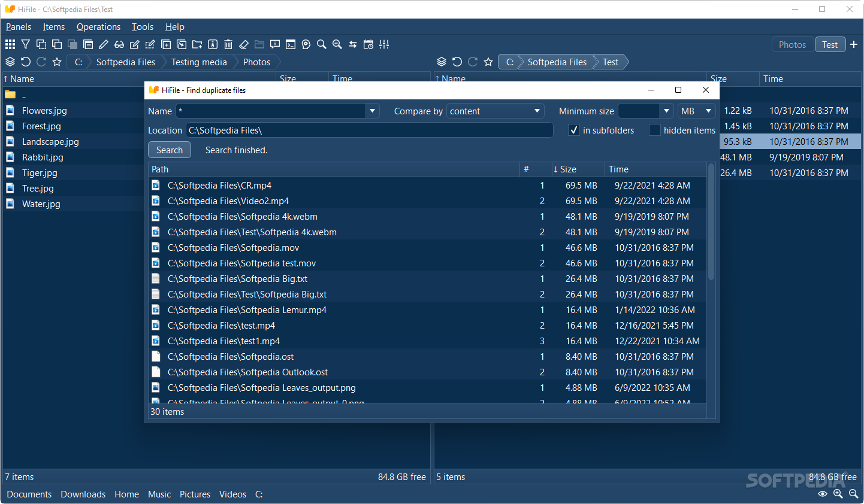Switch to the Test tab
Image resolution: width=864 pixels, height=504 pixels.
[830, 45]
